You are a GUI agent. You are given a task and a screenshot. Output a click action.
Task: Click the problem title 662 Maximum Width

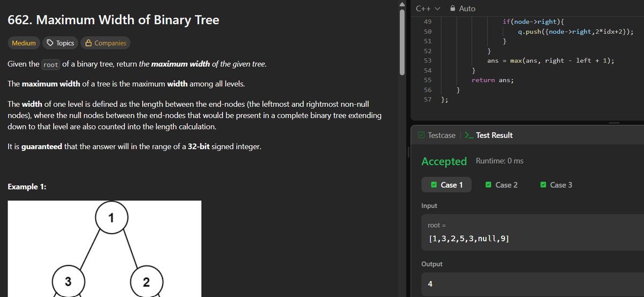coord(113,20)
